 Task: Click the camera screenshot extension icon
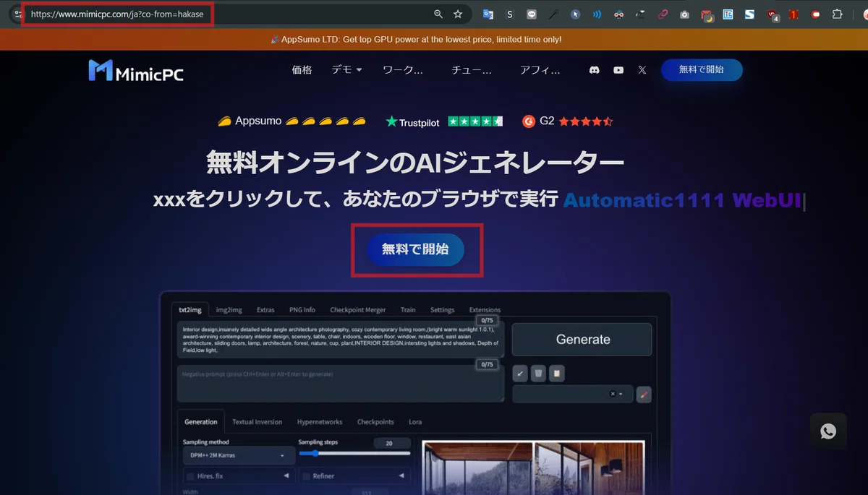[x=684, y=14]
